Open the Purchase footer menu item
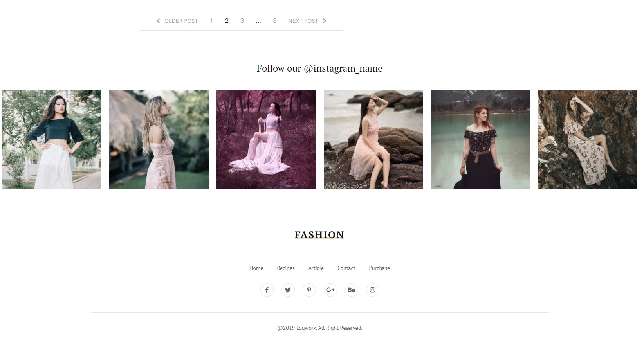 coord(379,268)
